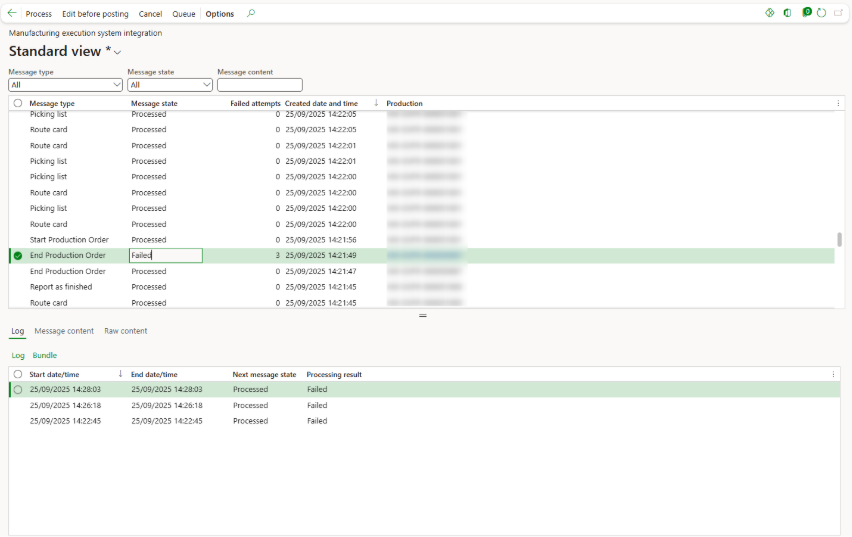Expand the Standard view selector chevron
The image size is (852, 537).
tap(118, 52)
